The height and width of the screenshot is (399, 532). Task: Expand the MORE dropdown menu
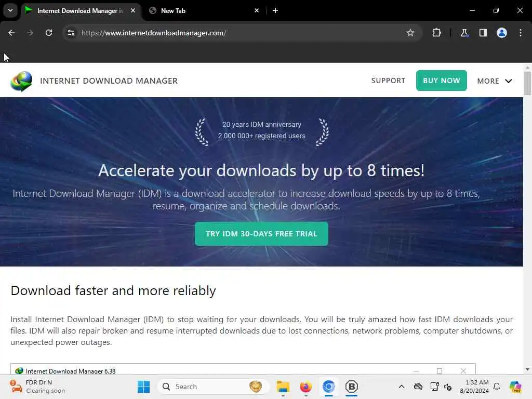(495, 81)
